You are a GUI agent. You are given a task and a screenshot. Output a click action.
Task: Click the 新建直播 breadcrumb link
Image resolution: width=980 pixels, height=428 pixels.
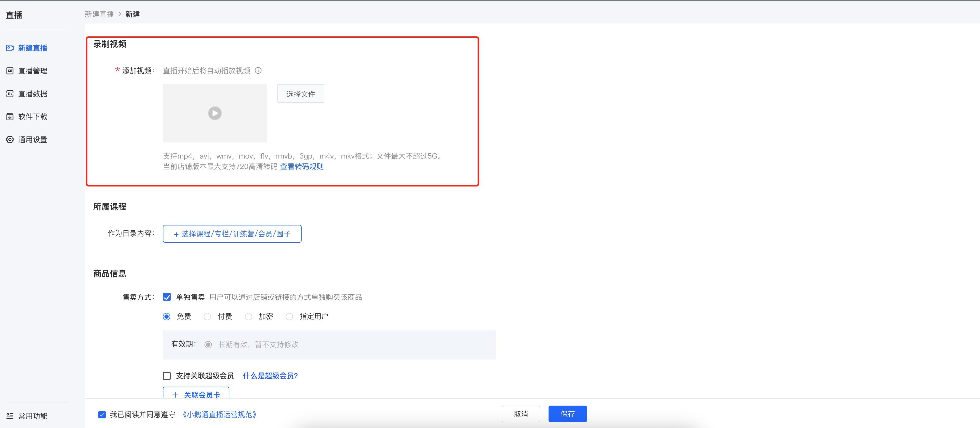99,14
